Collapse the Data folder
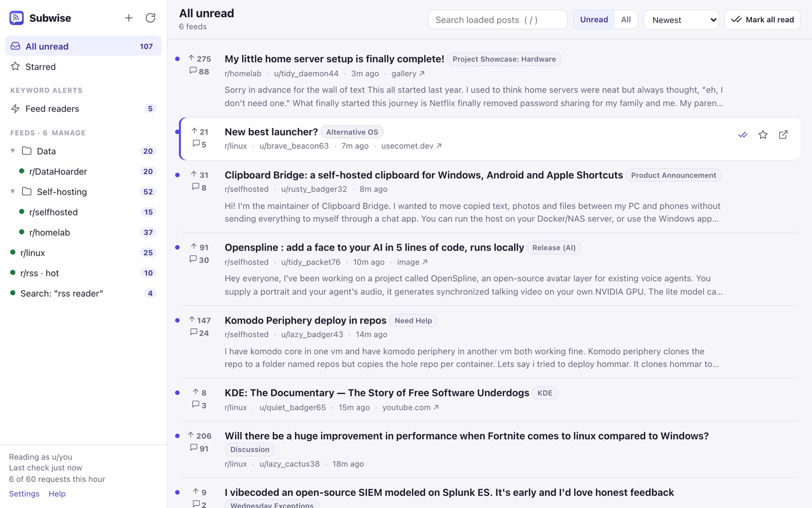 tap(13, 151)
